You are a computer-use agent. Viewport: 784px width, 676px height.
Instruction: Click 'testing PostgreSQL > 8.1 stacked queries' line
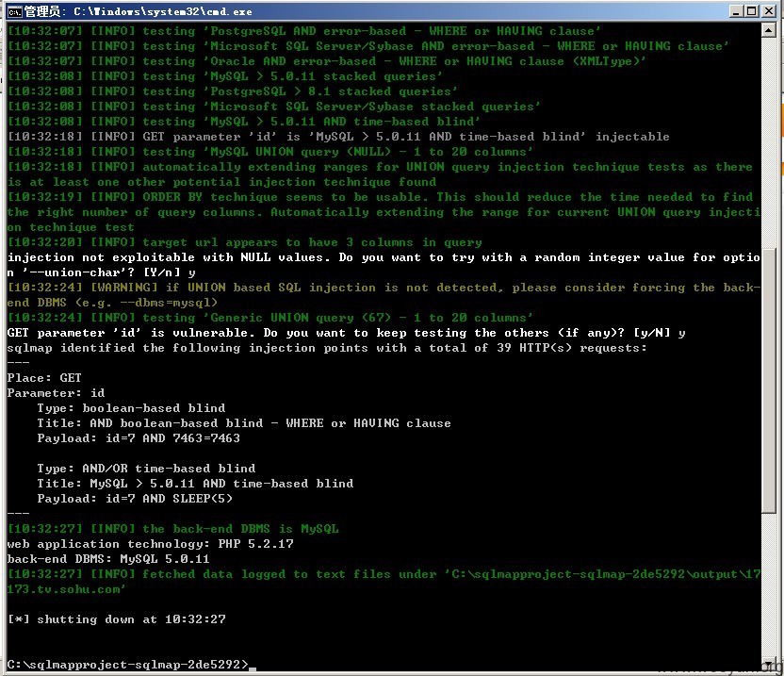tap(233, 91)
